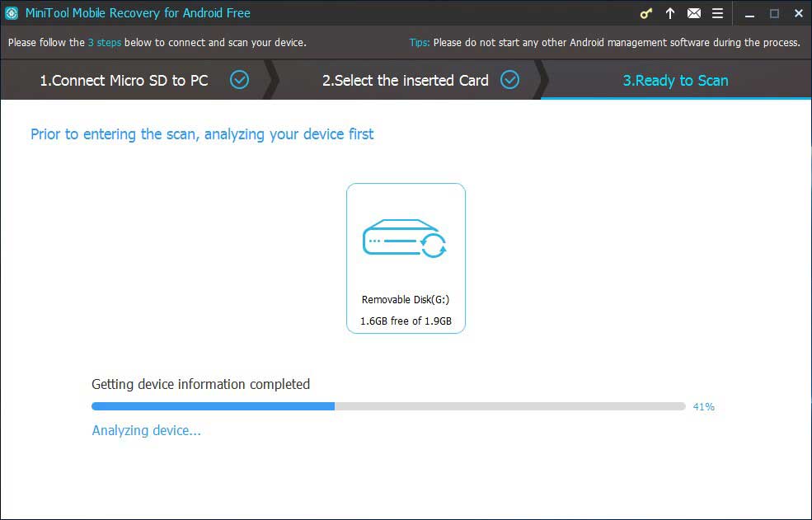Click the 'Tips:' label
The height and width of the screenshot is (520, 812).
click(420, 43)
